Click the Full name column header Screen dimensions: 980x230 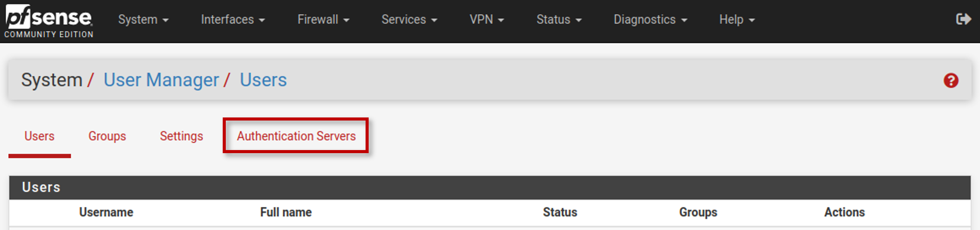point(286,212)
